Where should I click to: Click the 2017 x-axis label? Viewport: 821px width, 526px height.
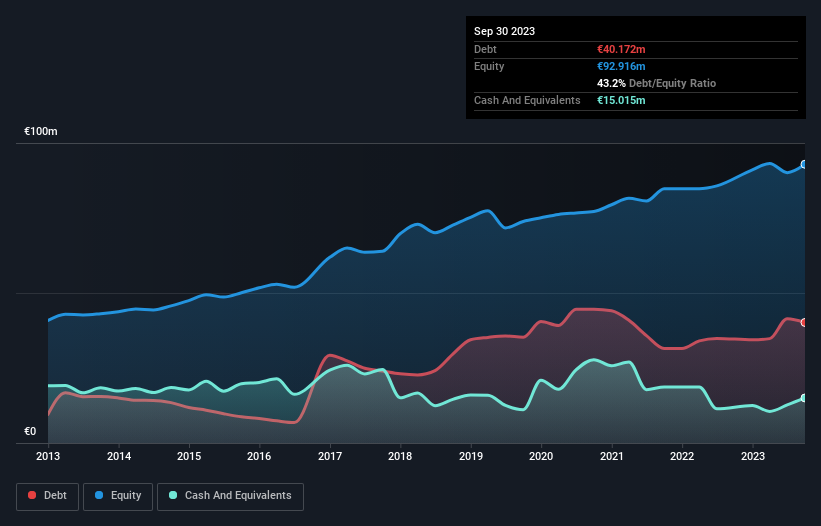pyautogui.click(x=330, y=456)
